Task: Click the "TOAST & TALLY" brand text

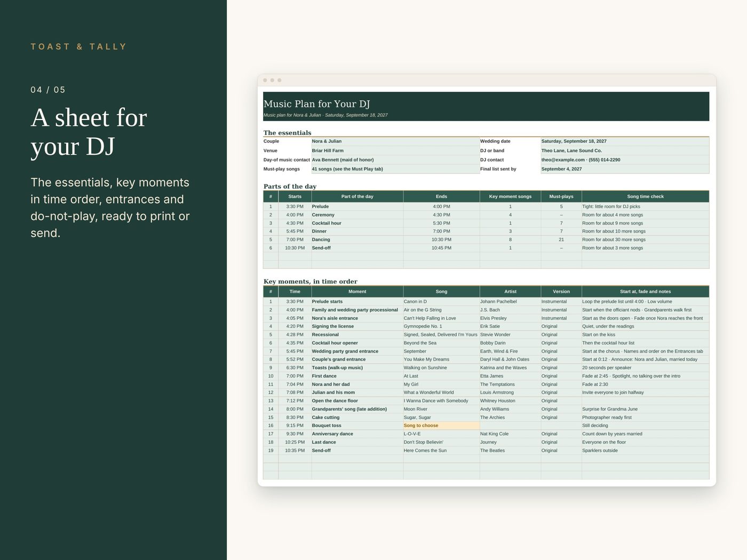Action: coord(78,47)
